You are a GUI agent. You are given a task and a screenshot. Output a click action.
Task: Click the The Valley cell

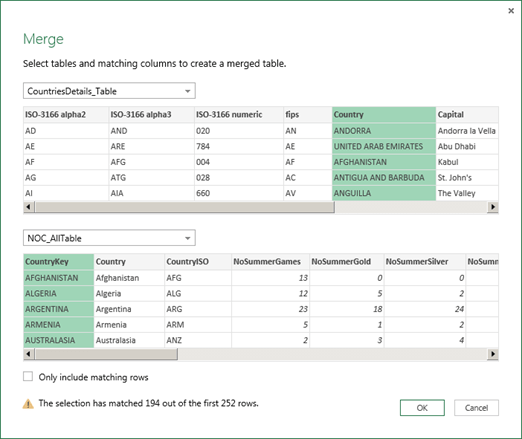(467, 193)
